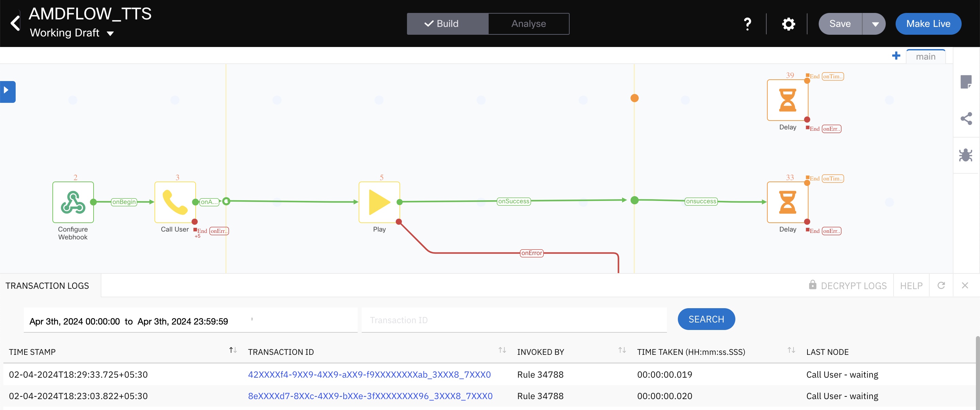Image resolution: width=980 pixels, height=410 pixels.
Task: Open the debug bug icon
Action: (966, 155)
